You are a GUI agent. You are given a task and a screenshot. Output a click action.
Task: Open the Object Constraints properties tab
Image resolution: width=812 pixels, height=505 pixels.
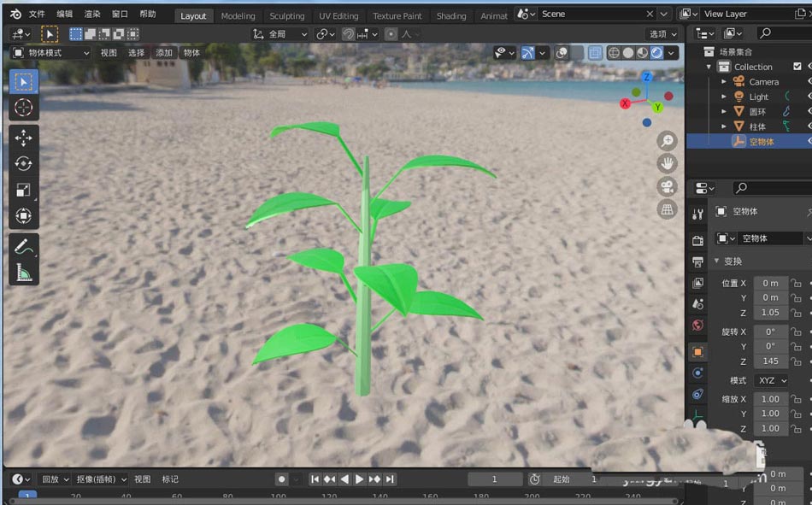(x=697, y=395)
